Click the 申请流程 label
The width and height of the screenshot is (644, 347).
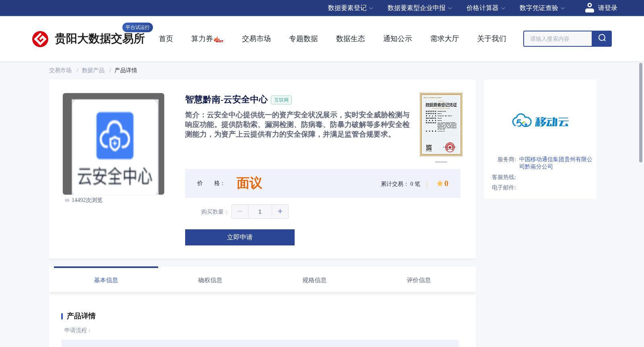pyautogui.click(x=78, y=330)
